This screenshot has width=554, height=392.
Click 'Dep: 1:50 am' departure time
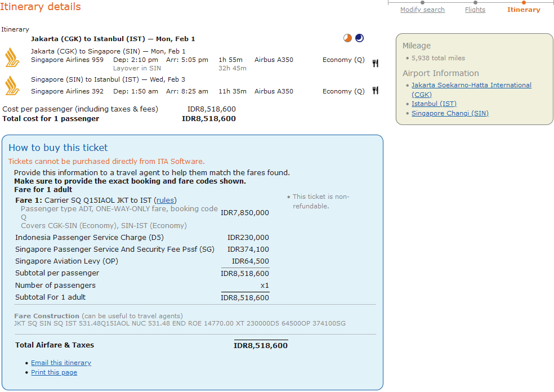136,91
